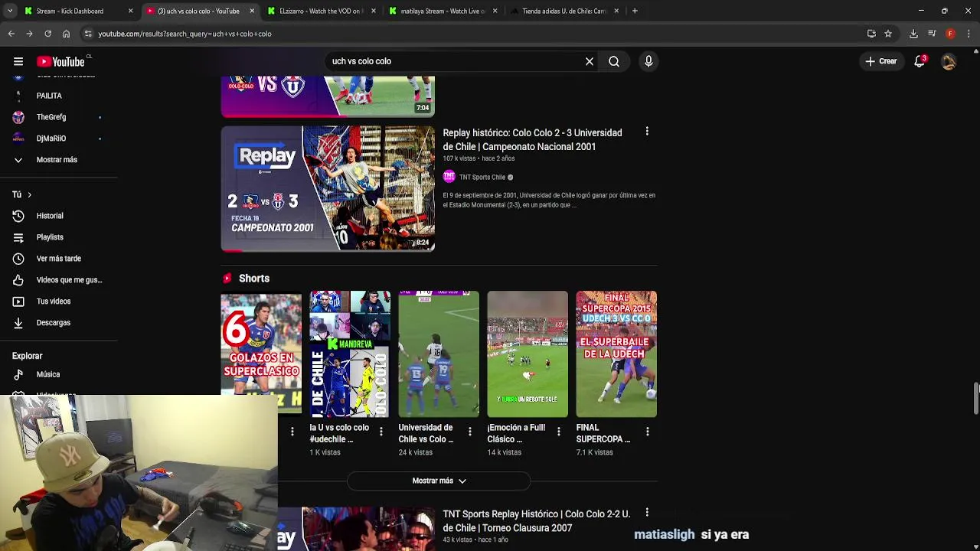Open Universidad de Chile vs Colo short
This screenshot has width=980, height=551.
(439, 354)
